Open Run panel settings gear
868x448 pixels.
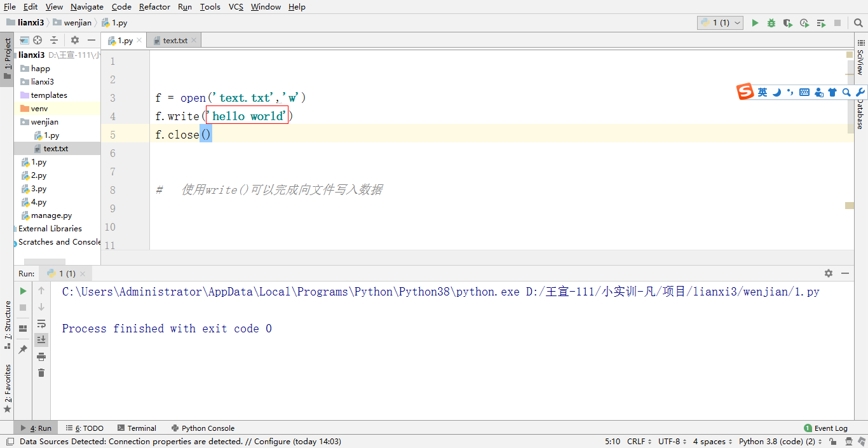pyautogui.click(x=829, y=273)
